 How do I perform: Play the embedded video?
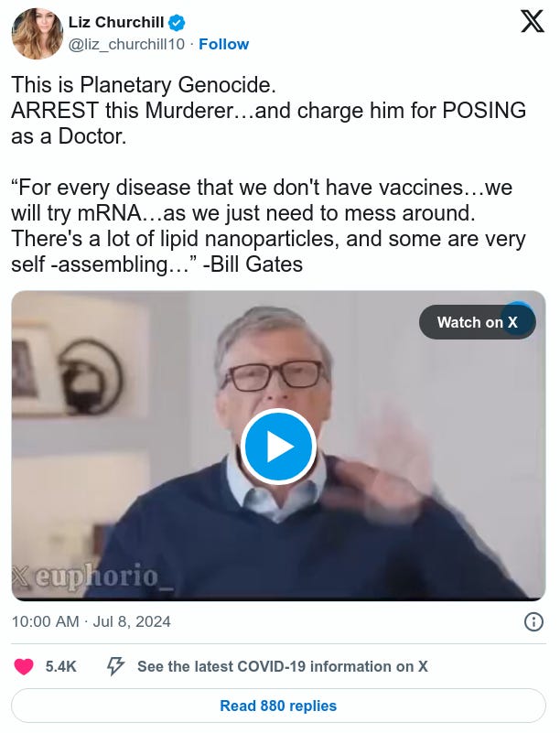click(x=278, y=447)
